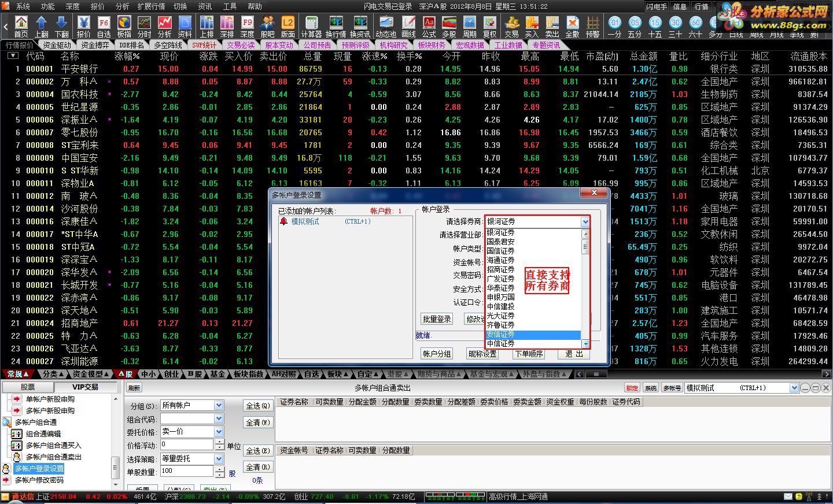Click the 帐户分组 button

click(x=437, y=354)
